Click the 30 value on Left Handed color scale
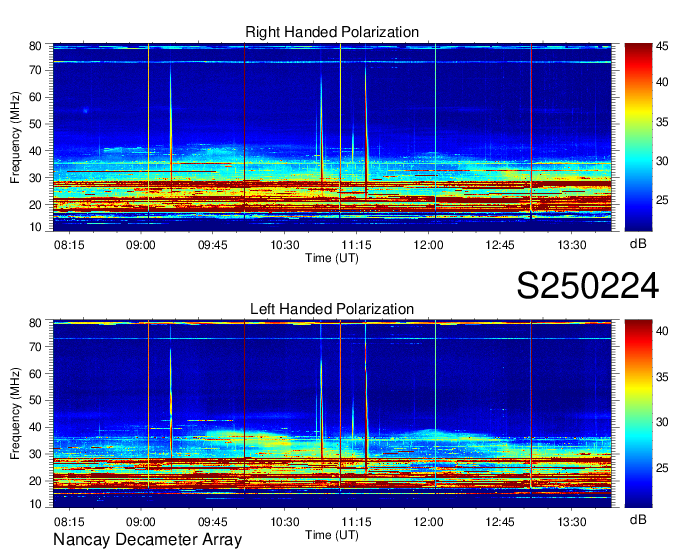The image size is (680, 552). tap(662, 422)
